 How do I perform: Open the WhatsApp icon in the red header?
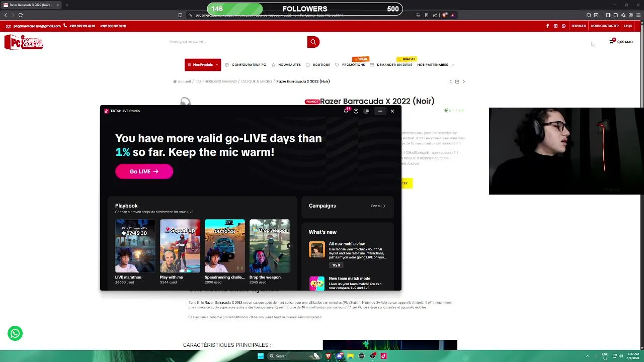coord(563,26)
